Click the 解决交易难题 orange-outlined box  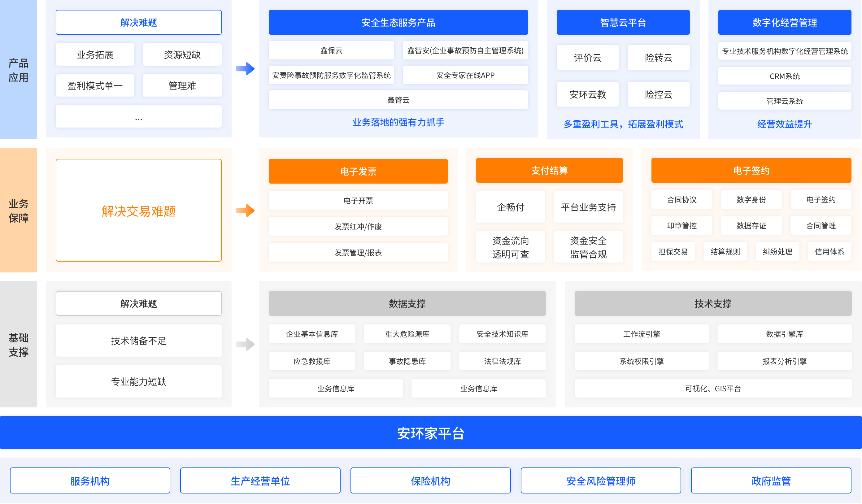click(138, 210)
